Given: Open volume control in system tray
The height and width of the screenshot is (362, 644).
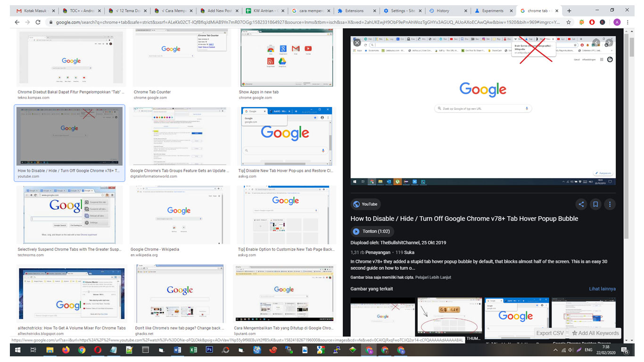Looking at the screenshot, I should pyautogui.click(x=571, y=351).
